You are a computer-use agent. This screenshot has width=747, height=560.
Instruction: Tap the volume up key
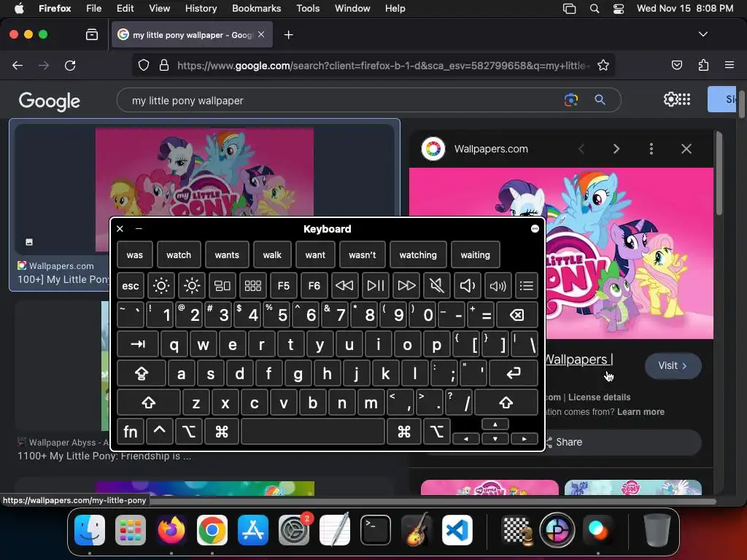pos(498,286)
